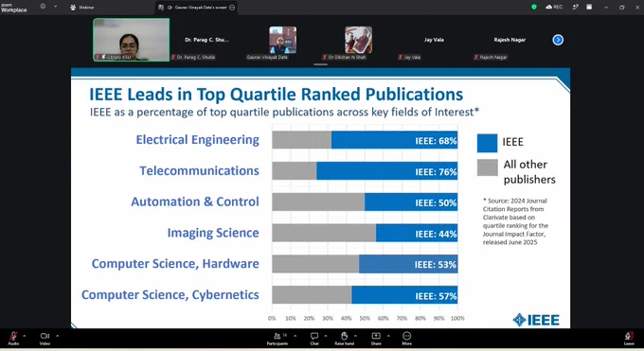
Task: Click the muted mic icon by Rajesh Nagar label
Action: click(476, 57)
